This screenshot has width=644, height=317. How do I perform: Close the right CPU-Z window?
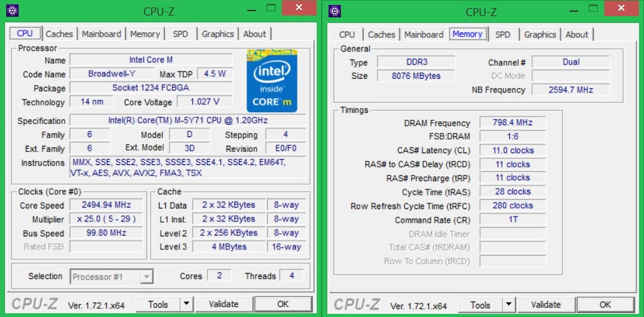(621, 7)
